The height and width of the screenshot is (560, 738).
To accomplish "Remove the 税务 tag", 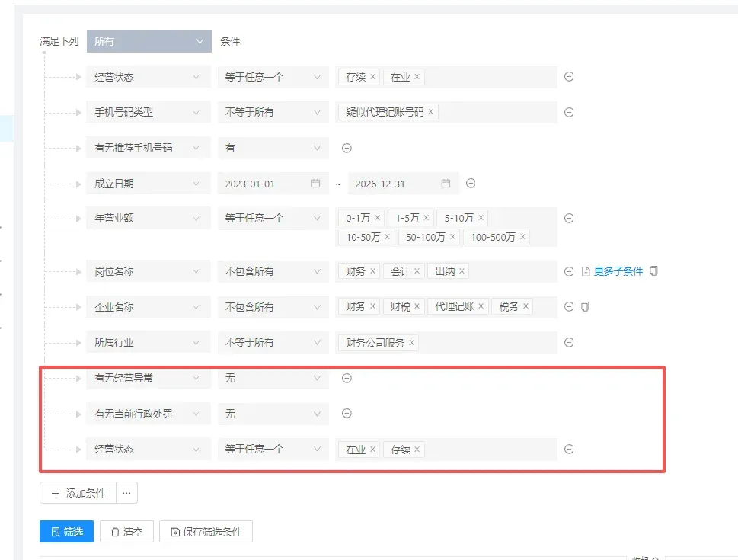I will click(x=526, y=306).
